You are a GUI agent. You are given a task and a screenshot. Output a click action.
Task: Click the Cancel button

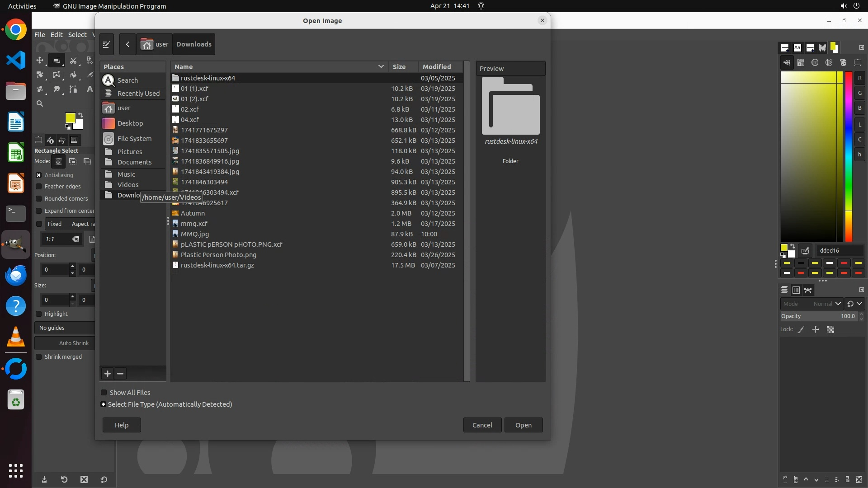482,425
